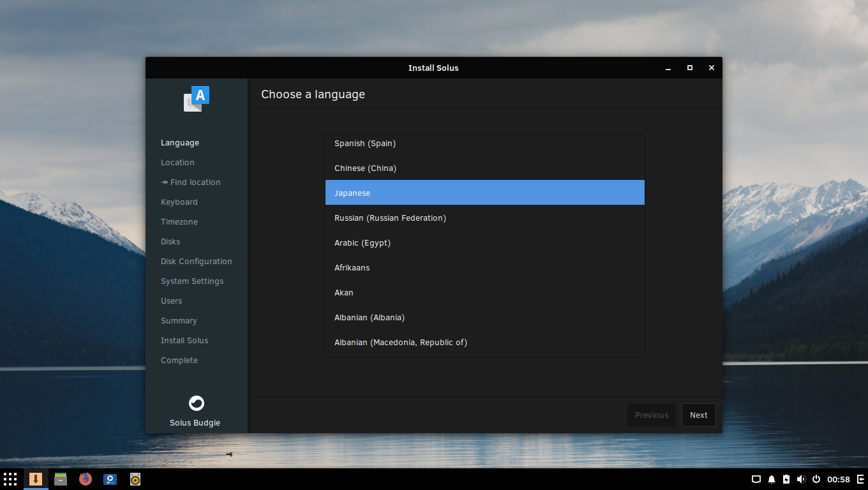Select Akan language
Viewport: 868px width, 490px height.
click(x=485, y=292)
